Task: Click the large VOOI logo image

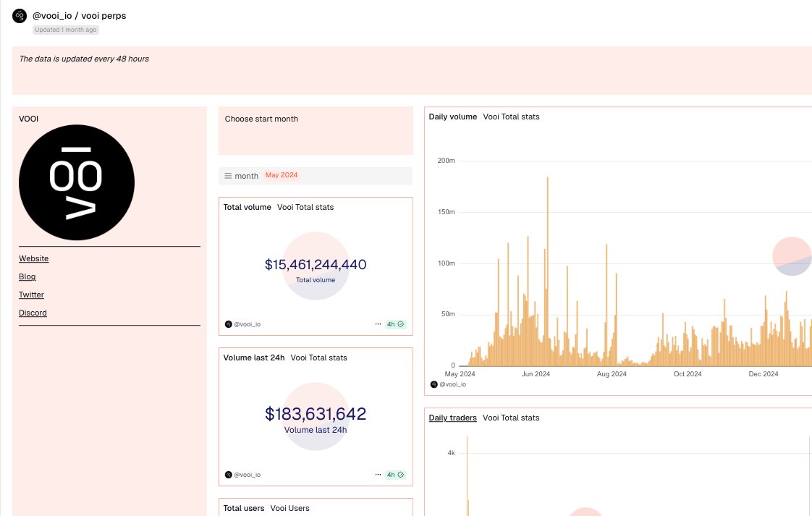Action: [77, 187]
